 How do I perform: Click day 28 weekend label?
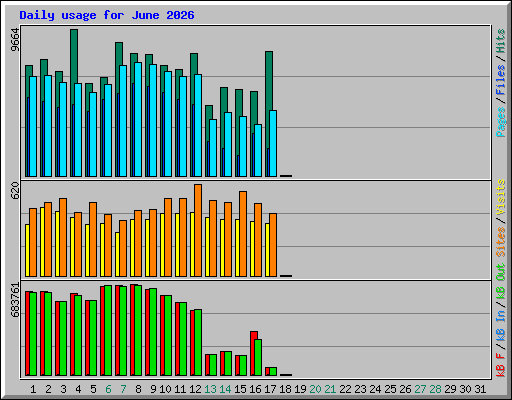(435, 389)
